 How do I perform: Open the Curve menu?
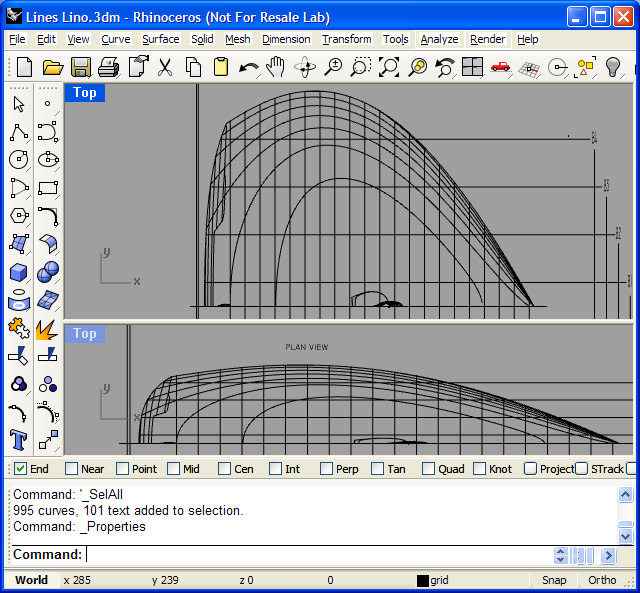[116, 39]
